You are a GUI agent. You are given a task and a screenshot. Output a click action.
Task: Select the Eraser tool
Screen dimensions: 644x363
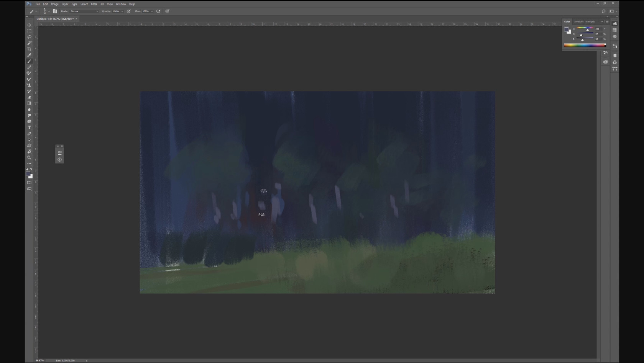click(29, 97)
